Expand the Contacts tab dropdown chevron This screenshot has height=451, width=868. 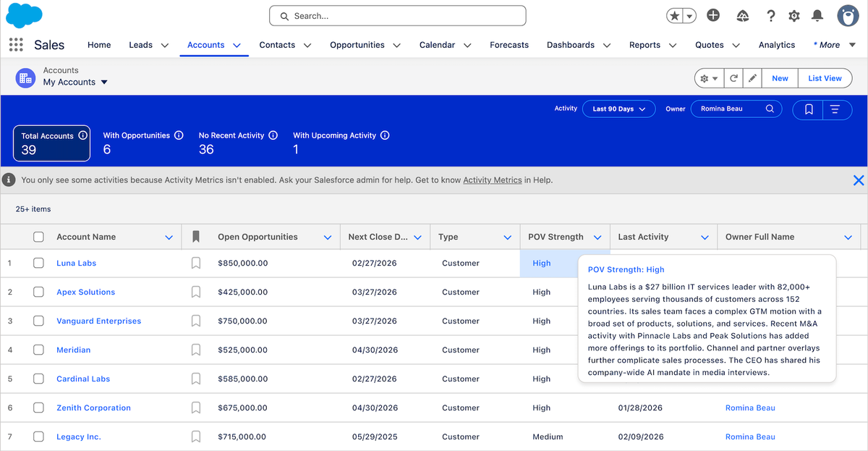pos(307,45)
